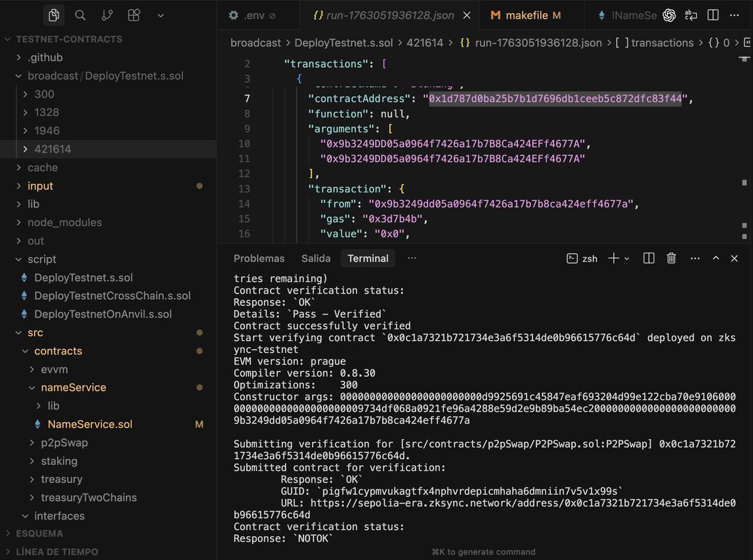Open editor more actions menu
The width and height of the screenshot is (753, 560).
pos(735,15)
